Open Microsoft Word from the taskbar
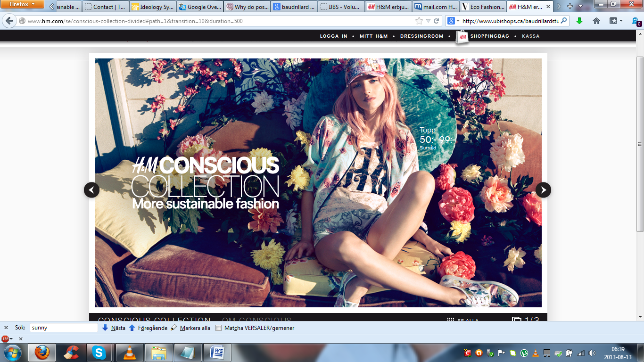 pyautogui.click(x=217, y=353)
